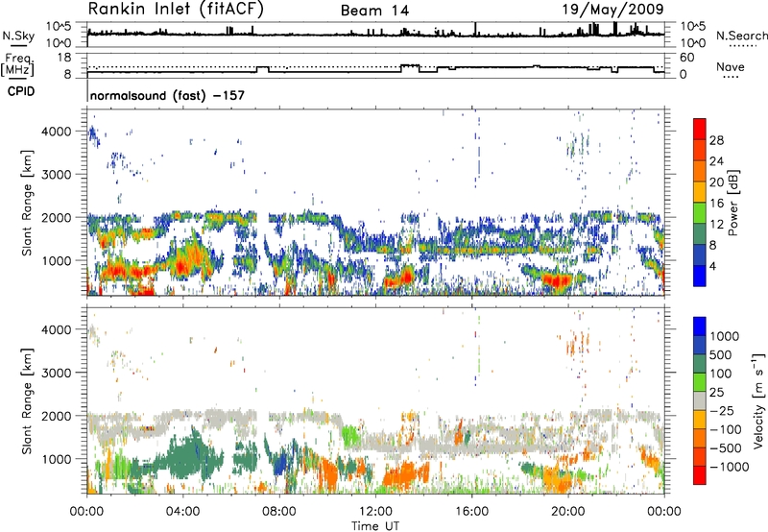Click the 'N.Sky' legend label

(18, 36)
